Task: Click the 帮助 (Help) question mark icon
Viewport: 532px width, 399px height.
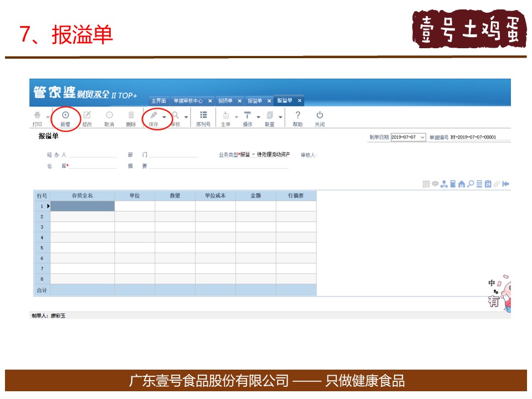Action: [298, 115]
